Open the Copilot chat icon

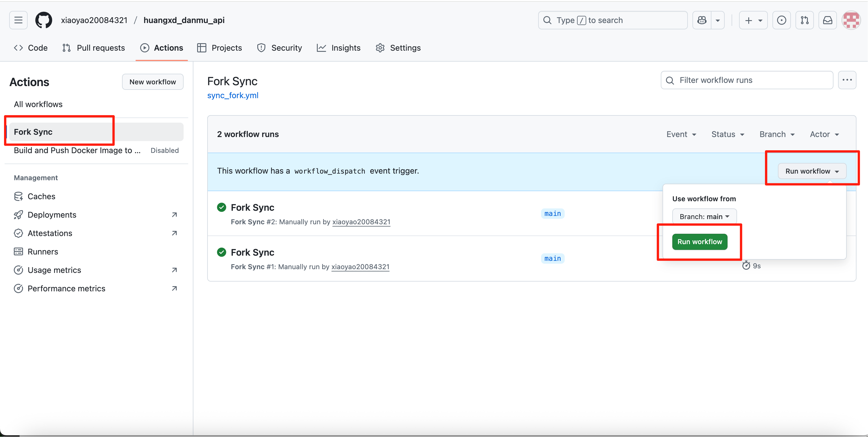(x=702, y=20)
